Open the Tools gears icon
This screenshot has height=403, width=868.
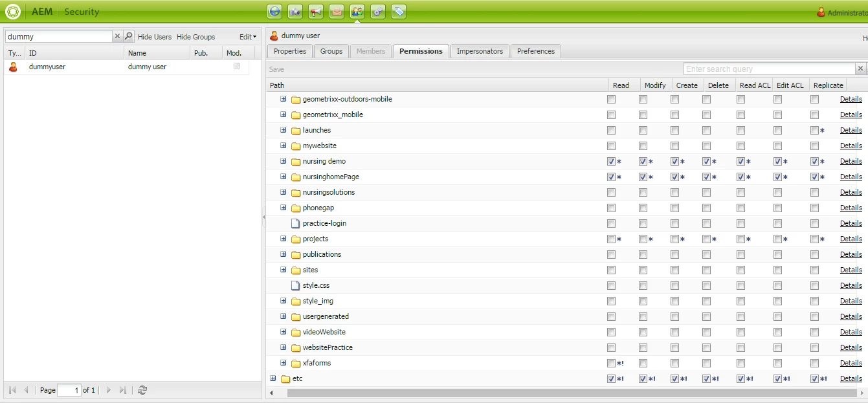point(378,11)
